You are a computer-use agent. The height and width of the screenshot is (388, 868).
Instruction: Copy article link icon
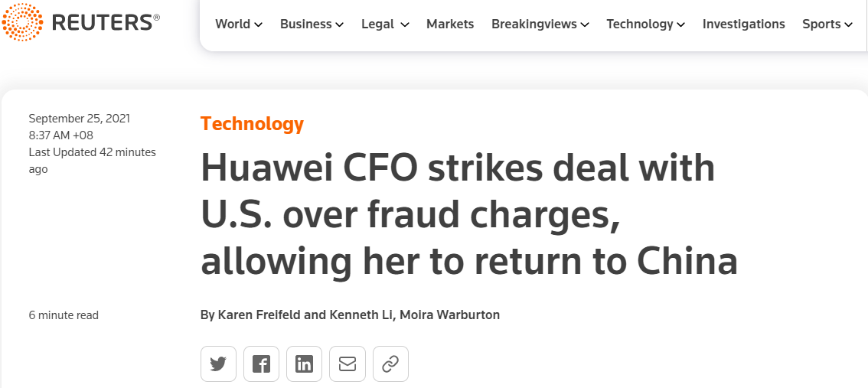coord(390,364)
